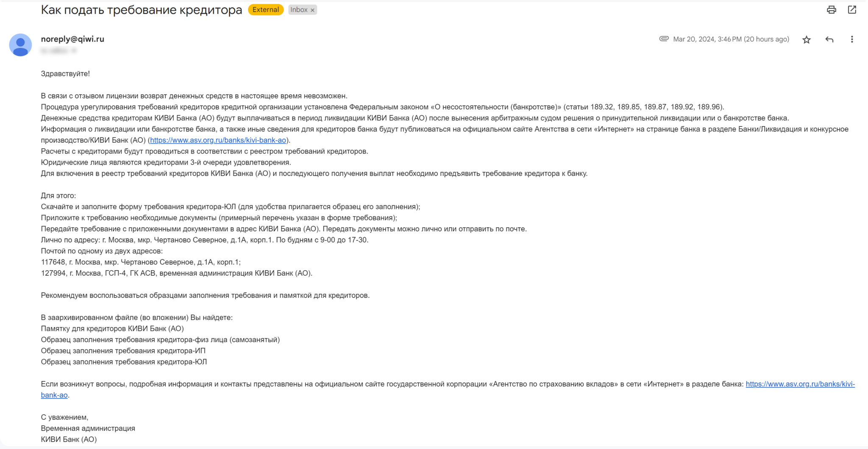Image resolution: width=868 pixels, height=449 pixels.
Task: Open the asv.org.ru link in the last paragraph
Action: (800, 384)
